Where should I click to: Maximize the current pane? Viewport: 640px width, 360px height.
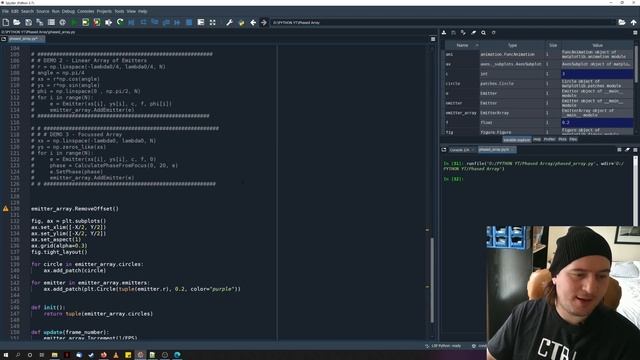tap(200, 22)
